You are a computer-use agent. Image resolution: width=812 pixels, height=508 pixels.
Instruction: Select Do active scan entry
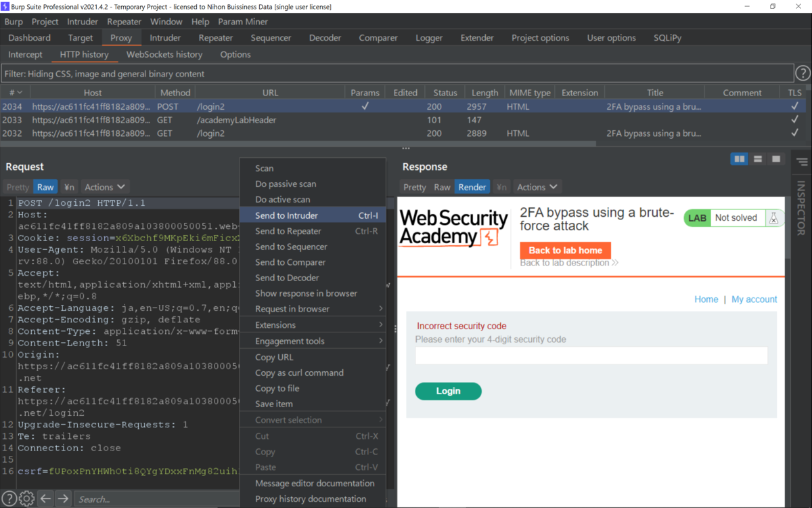point(313,199)
